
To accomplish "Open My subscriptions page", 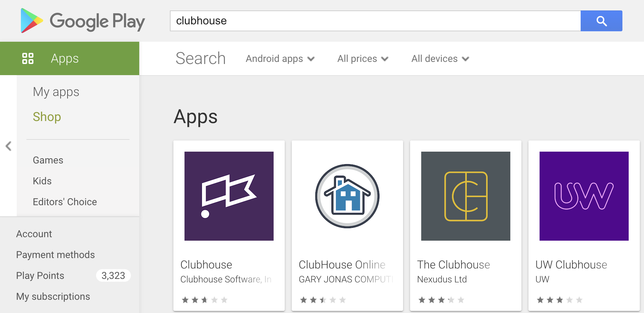I will pos(53,297).
